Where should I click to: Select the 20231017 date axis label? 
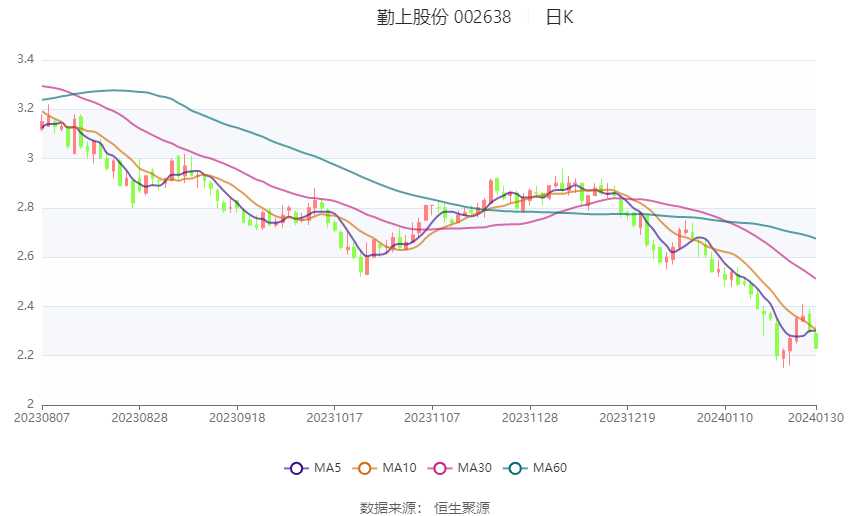click(x=334, y=417)
